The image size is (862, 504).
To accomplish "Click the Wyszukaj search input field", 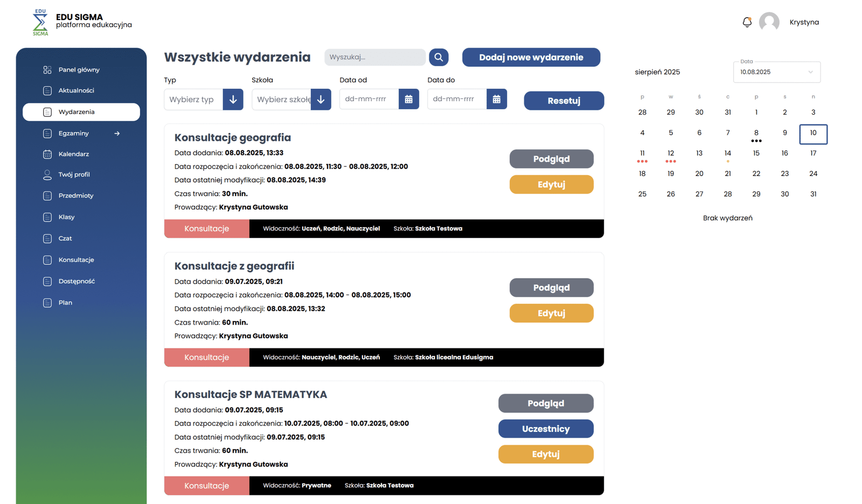I will [374, 57].
